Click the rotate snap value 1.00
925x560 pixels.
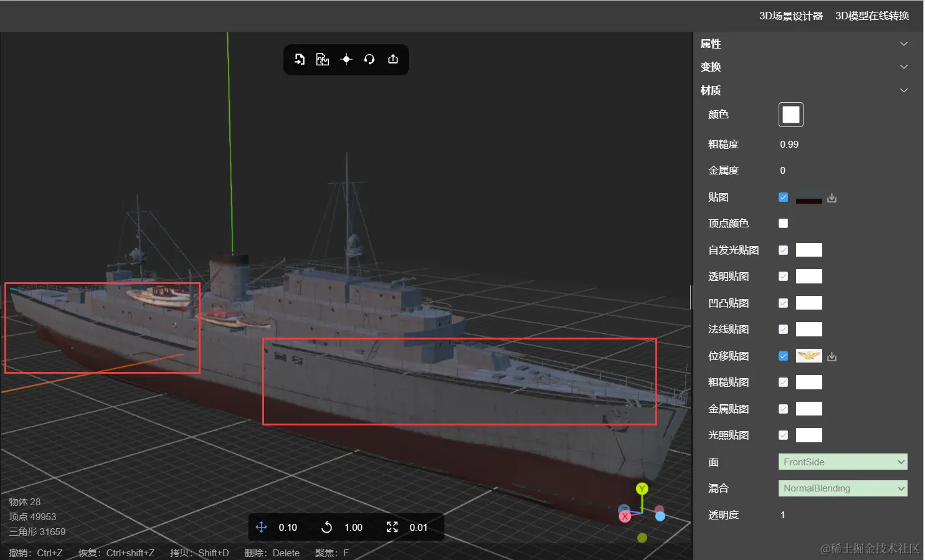click(x=353, y=528)
